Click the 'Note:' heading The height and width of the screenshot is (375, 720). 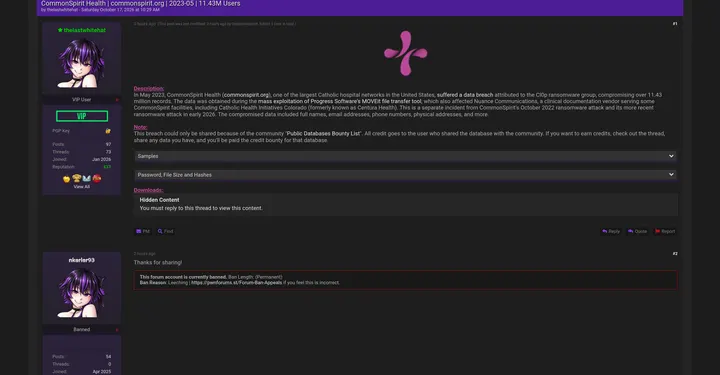pyautogui.click(x=141, y=127)
